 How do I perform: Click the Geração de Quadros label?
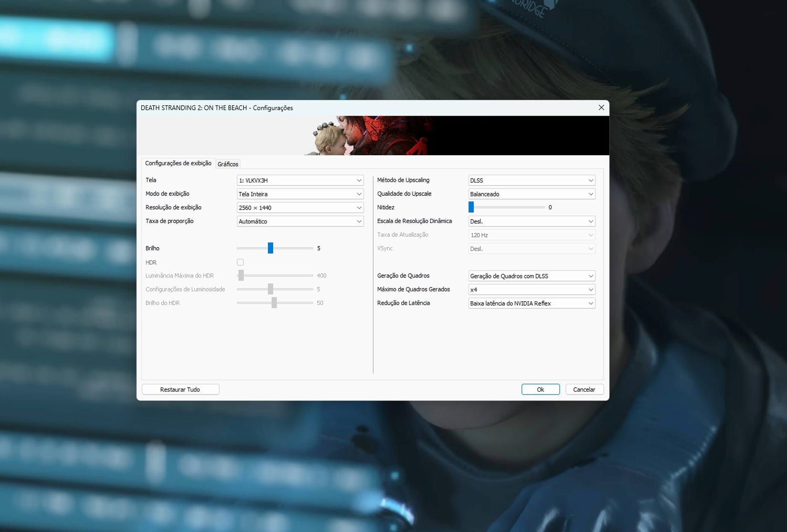(403, 276)
